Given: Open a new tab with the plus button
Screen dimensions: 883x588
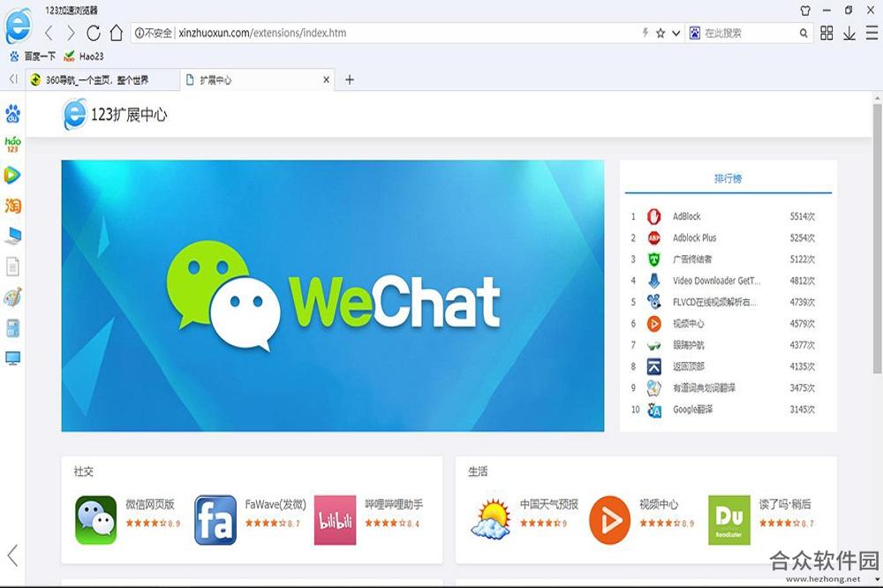Looking at the screenshot, I should pos(349,79).
